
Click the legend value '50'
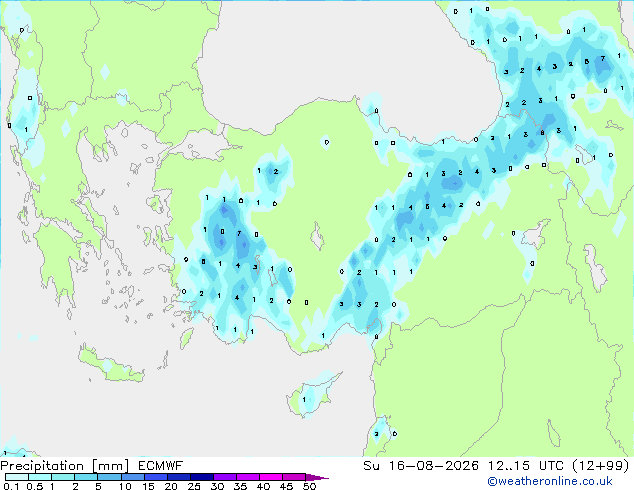point(309,486)
